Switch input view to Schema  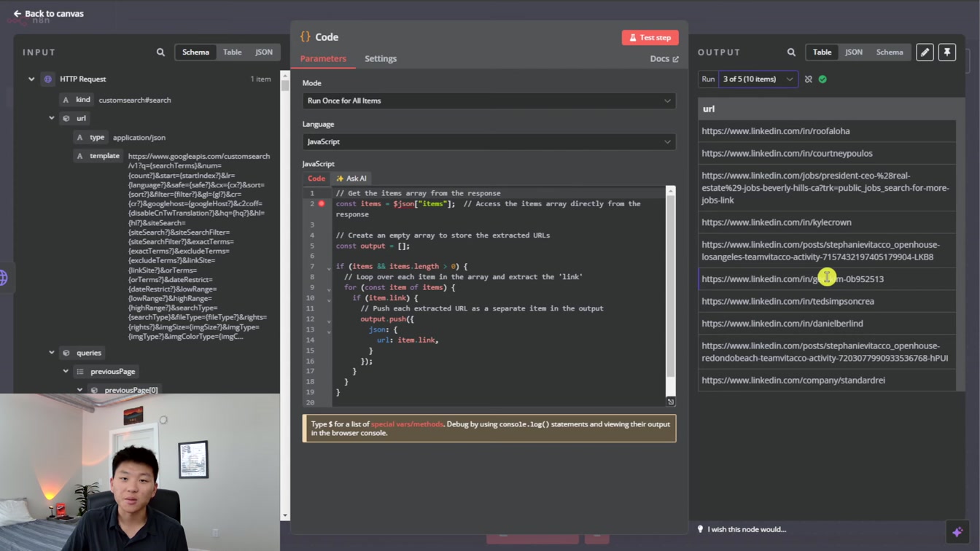(195, 52)
